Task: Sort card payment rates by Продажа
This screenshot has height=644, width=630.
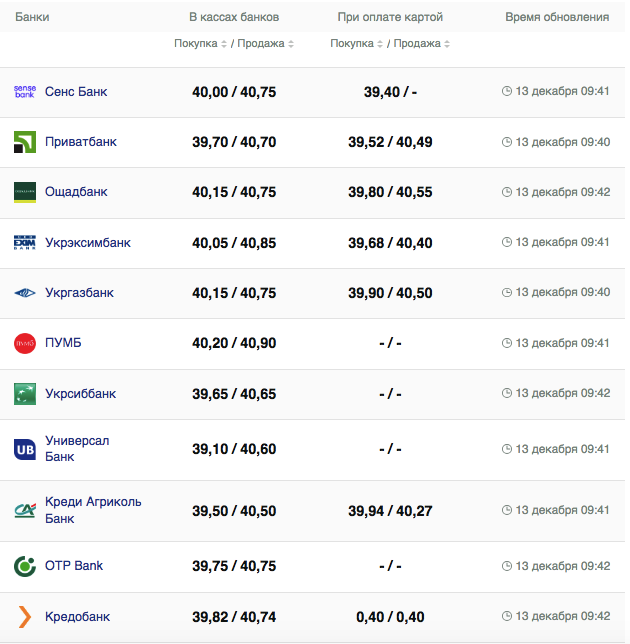Action: 422,44
